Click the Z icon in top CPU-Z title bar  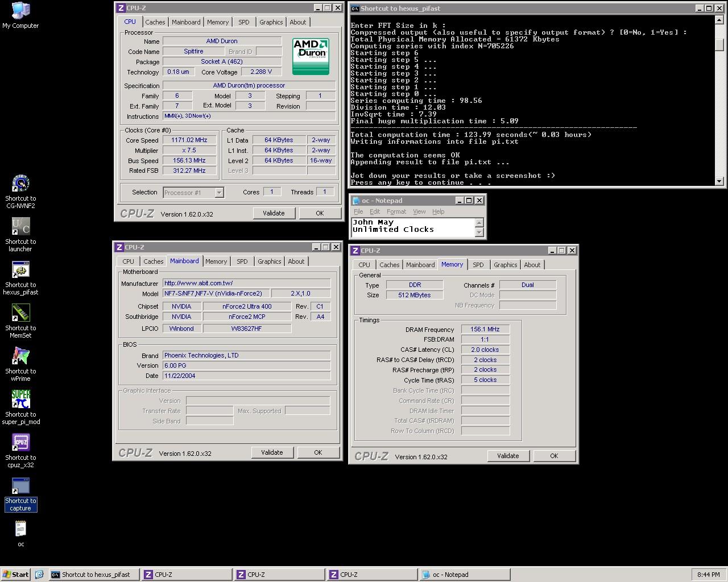point(120,8)
